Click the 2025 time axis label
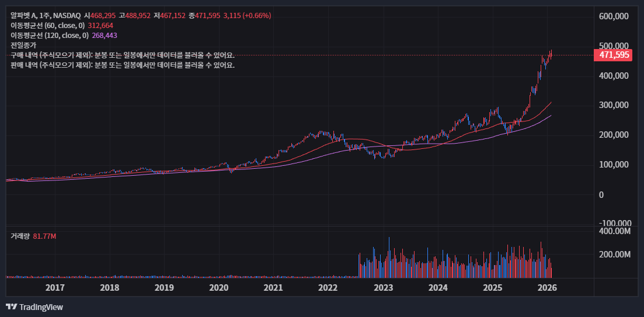Viewport: 644px width, 317px height. (493, 287)
